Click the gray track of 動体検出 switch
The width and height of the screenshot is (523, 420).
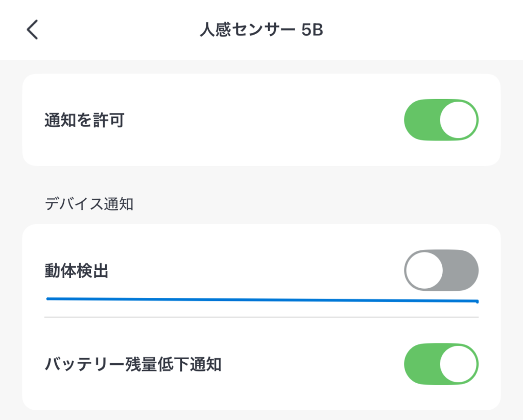pyautogui.click(x=462, y=270)
